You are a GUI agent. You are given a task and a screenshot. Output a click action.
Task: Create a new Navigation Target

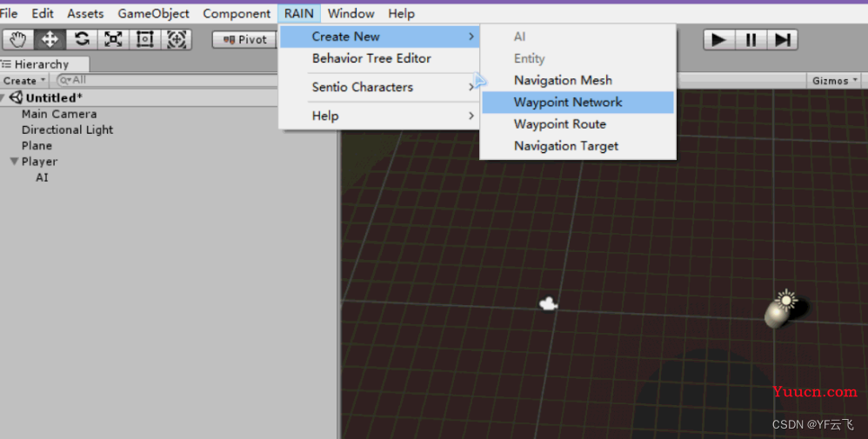pyautogui.click(x=578, y=146)
